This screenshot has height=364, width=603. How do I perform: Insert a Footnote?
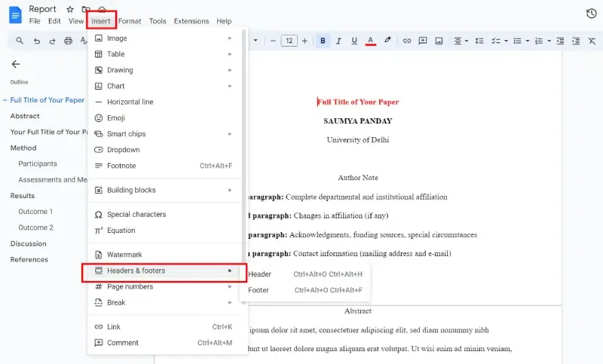coord(164,166)
